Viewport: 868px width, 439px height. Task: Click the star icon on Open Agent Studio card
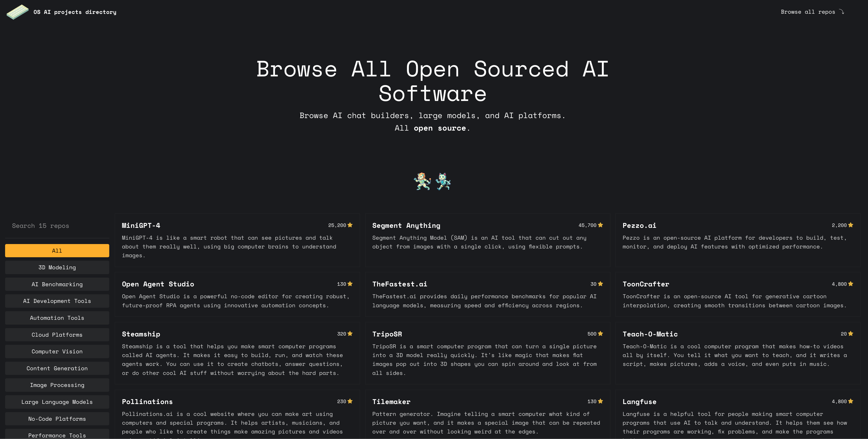coord(350,284)
